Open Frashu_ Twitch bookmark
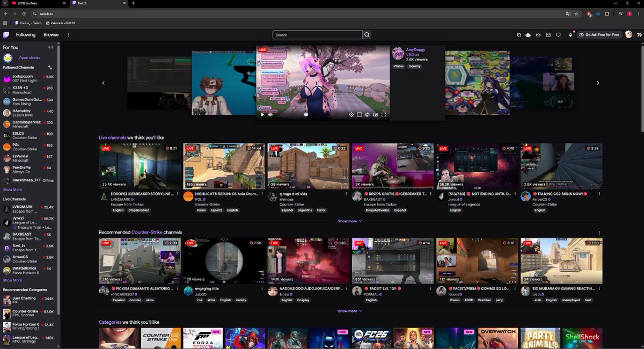This screenshot has height=349, width=644. tap(28, 23)
